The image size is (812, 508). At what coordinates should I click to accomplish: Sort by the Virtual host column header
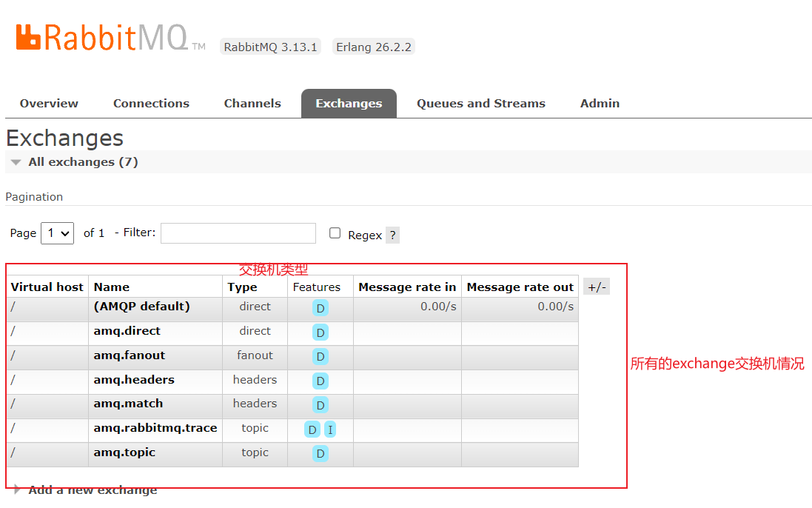click(47, 287)
